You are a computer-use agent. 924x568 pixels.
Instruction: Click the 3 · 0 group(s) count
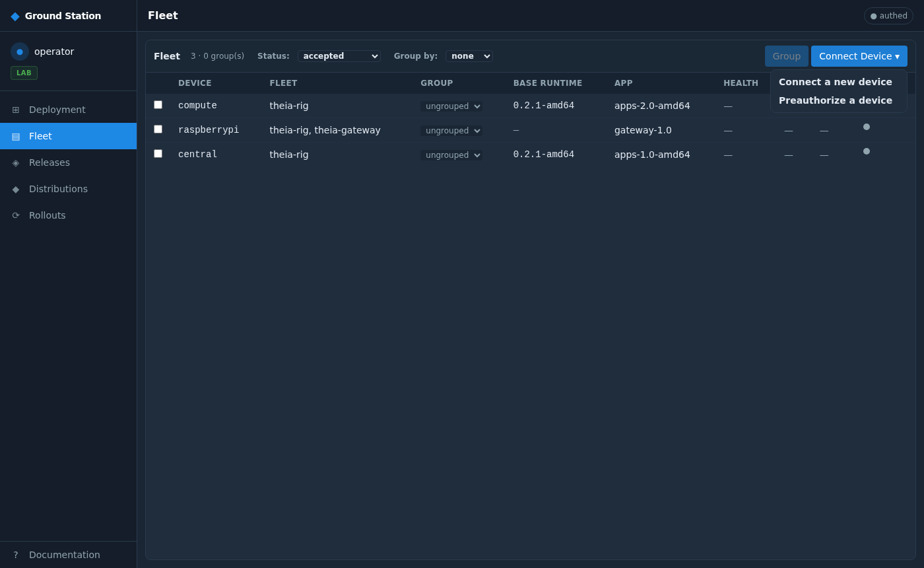pyautogui.click(x=217, y=56)
